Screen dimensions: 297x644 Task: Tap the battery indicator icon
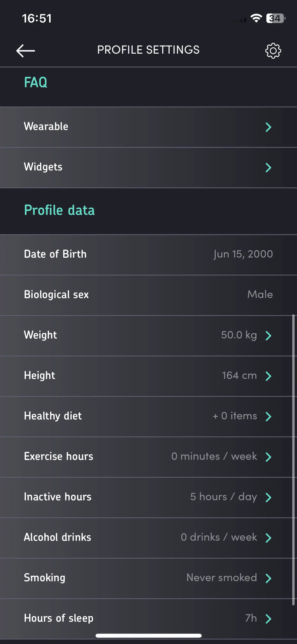[x=276, y=18]
